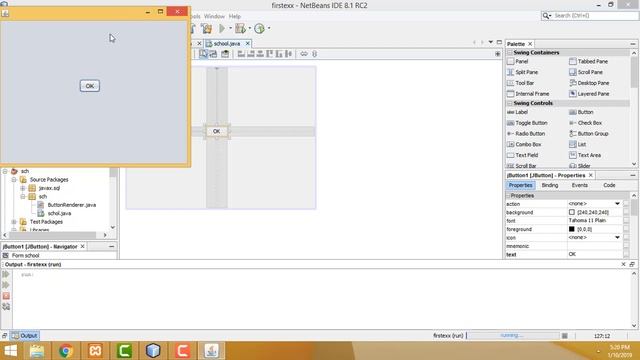Choose Layered Pane in the Palette
The height and width of the screenshot is (360, 640).
[x=589, y=94]
